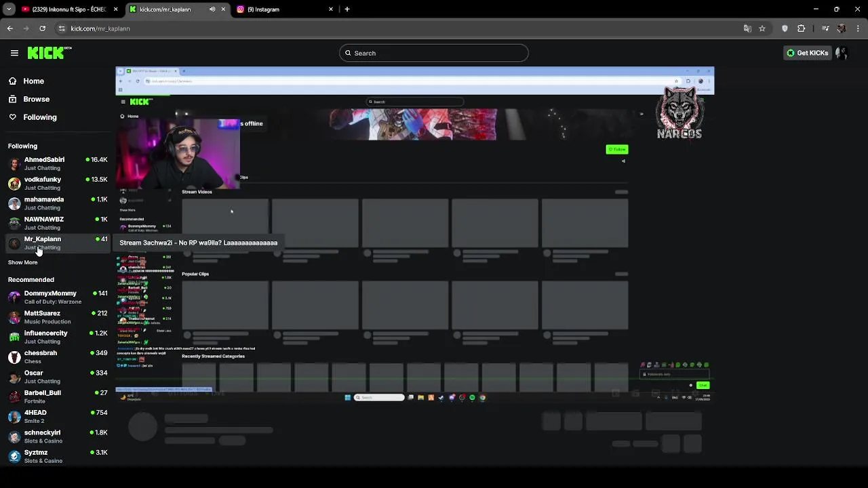Click the Home icon in the sidebar
The image size is (868, 488).
click(12, 81)
